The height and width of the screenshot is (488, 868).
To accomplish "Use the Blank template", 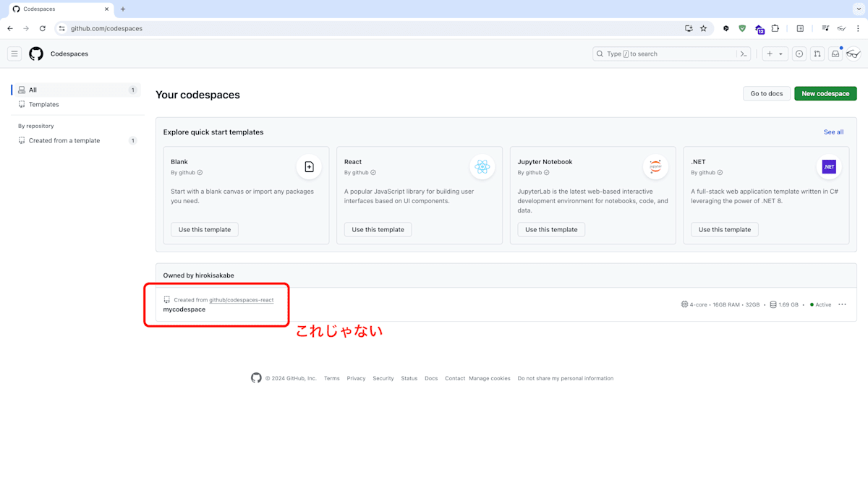I will (x=205, y=229).
